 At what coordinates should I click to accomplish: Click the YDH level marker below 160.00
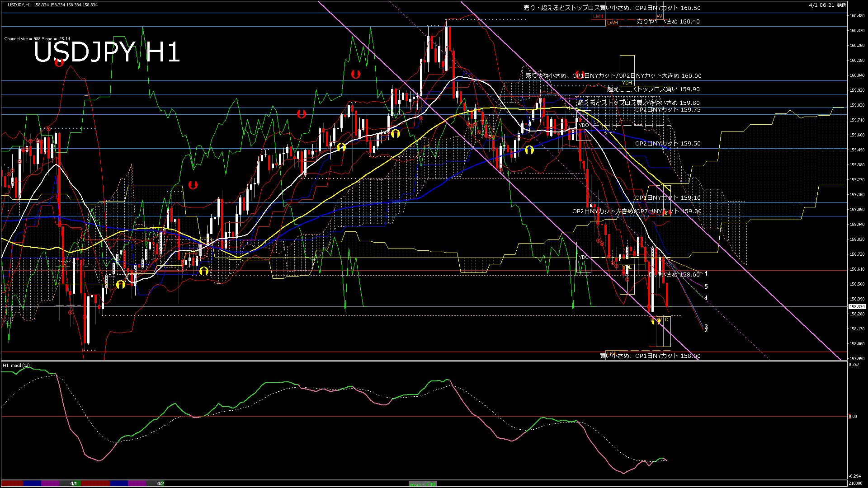[627, 83]
